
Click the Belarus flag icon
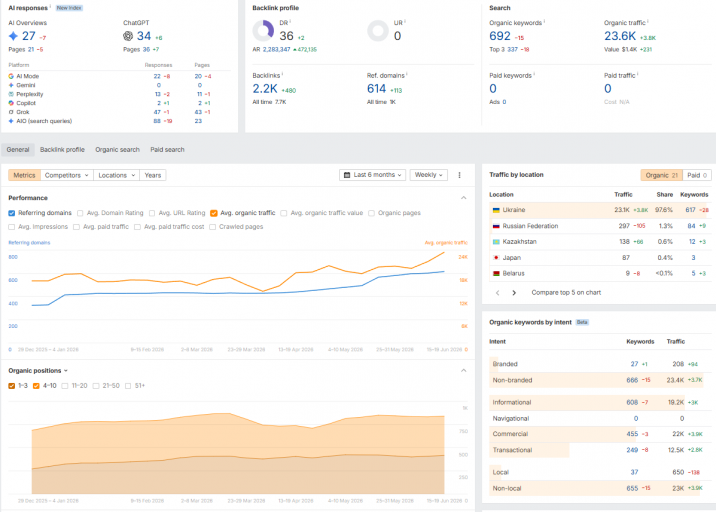[x=496, y=274]
